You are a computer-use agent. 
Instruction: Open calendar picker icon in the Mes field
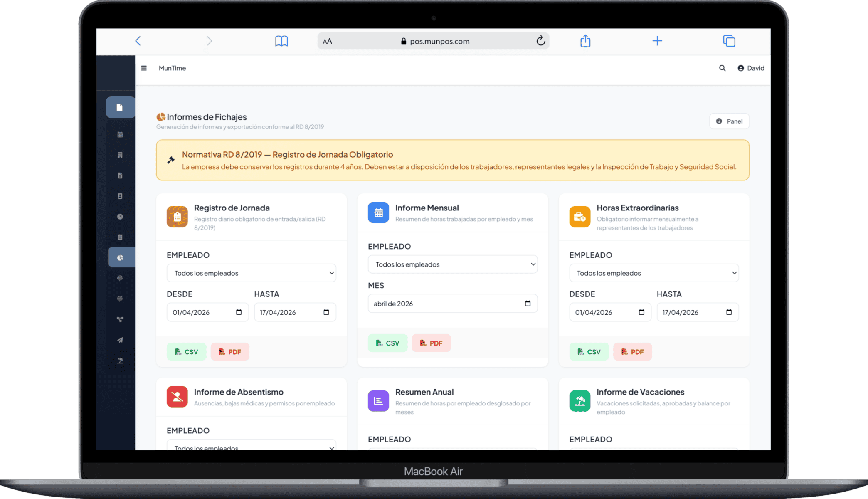tap(528, 304)
